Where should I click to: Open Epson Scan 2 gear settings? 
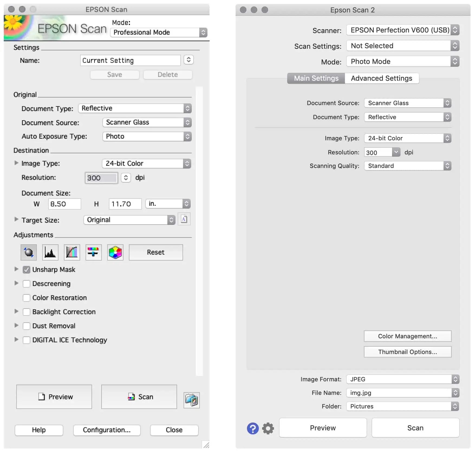click(x=268, y=428)
